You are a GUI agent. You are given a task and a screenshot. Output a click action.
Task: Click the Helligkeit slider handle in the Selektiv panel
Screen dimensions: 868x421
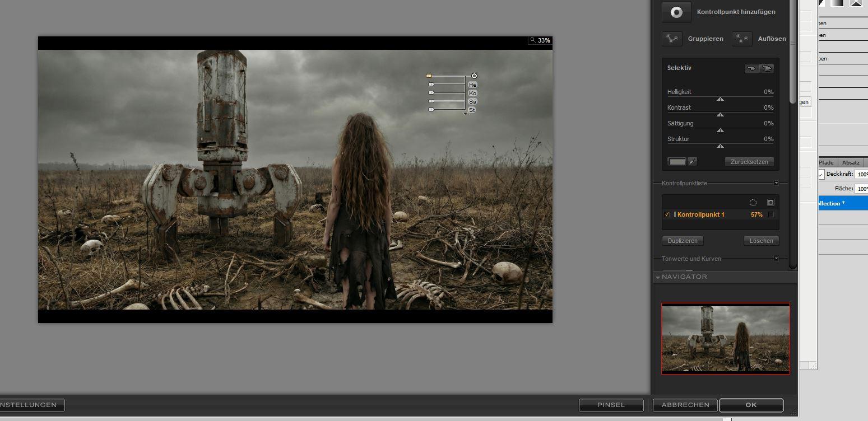721,99
